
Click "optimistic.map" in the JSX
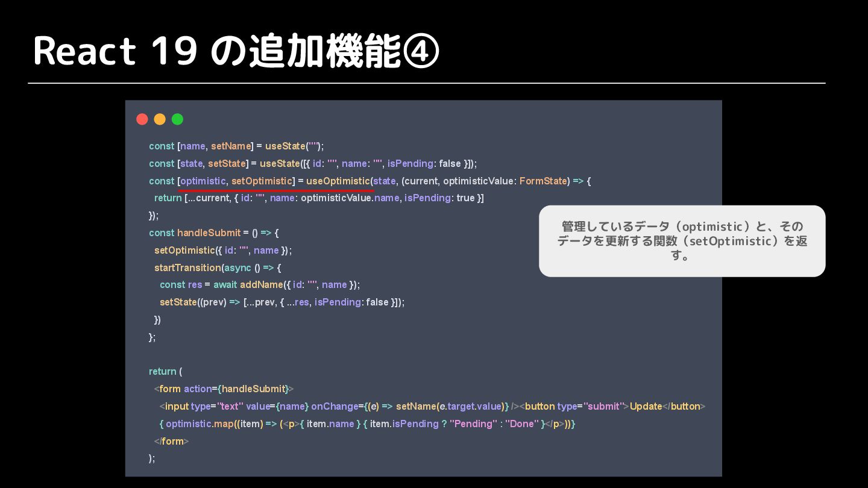[x=200, y=424]
